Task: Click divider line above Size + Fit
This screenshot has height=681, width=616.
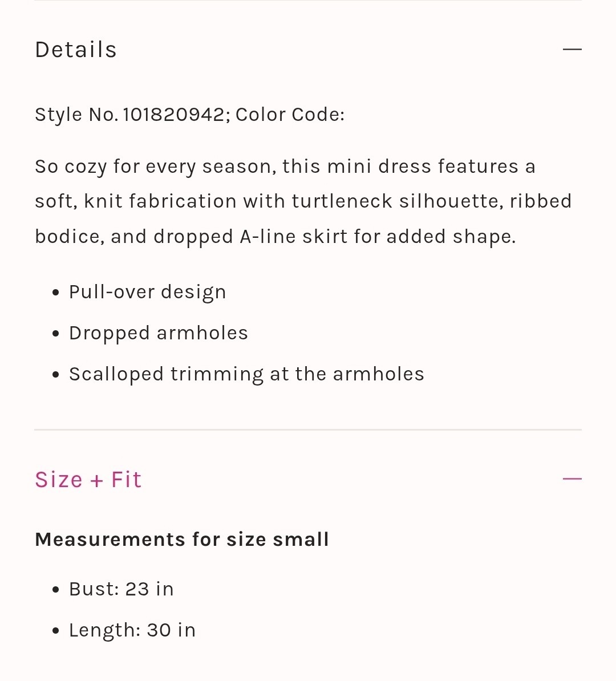Action: (308, 429)
